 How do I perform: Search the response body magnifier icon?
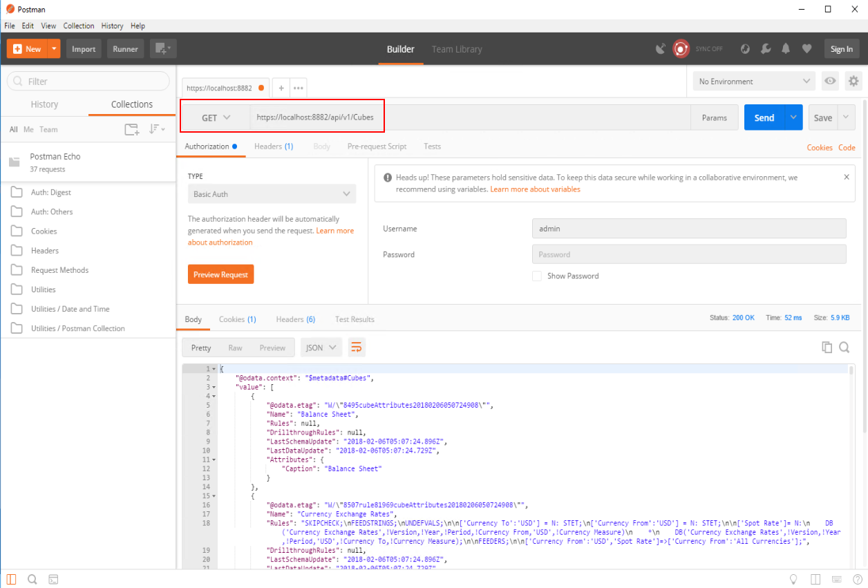click(845, 348)
